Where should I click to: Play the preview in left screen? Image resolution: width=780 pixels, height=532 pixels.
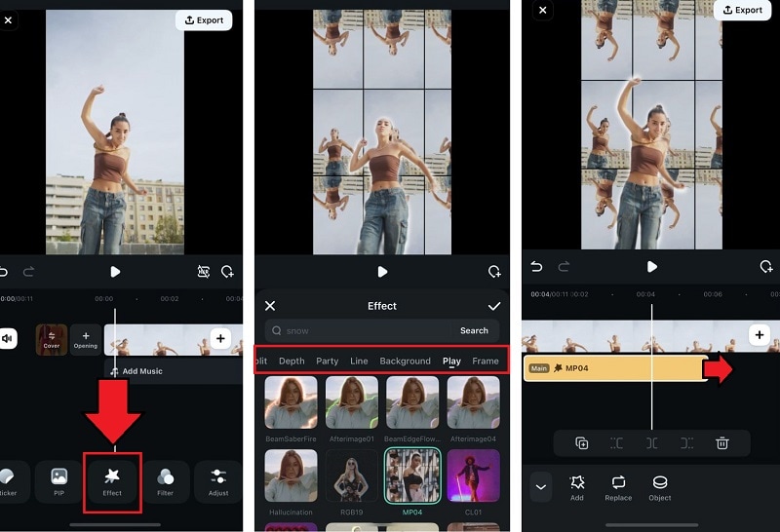click(115, 272)
